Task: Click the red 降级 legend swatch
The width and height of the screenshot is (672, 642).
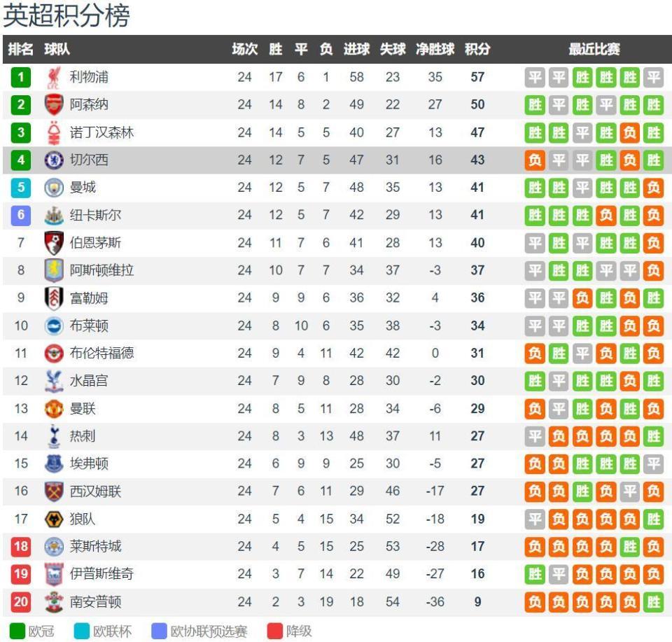Action: (x=274, y=631)
